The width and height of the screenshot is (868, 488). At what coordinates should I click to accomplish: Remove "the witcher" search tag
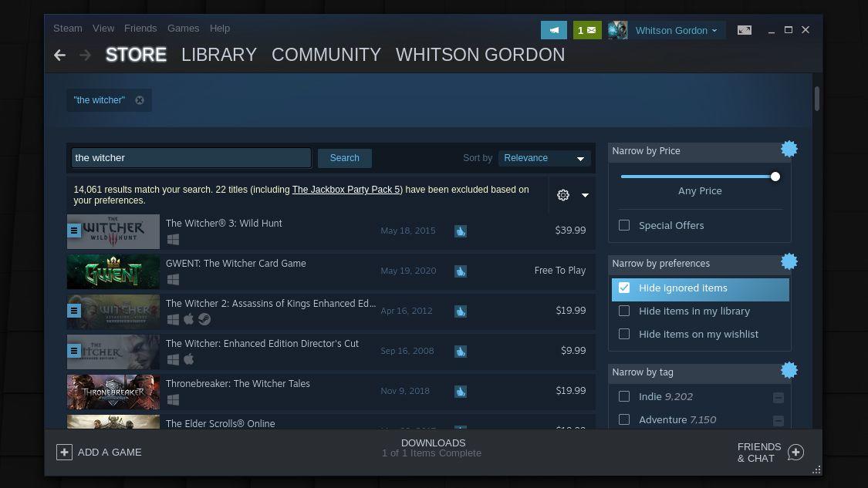pyautogui.click(x=140, y=100)
